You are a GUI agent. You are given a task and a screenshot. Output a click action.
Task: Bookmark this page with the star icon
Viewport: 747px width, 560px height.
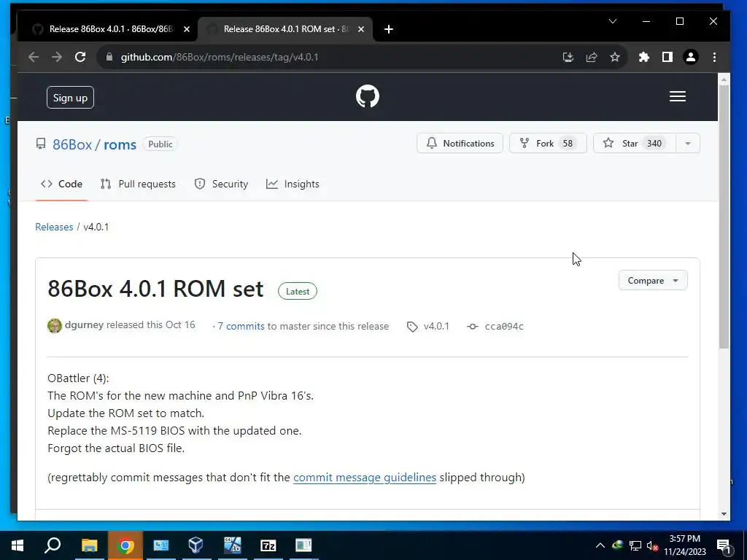point(614,57)
